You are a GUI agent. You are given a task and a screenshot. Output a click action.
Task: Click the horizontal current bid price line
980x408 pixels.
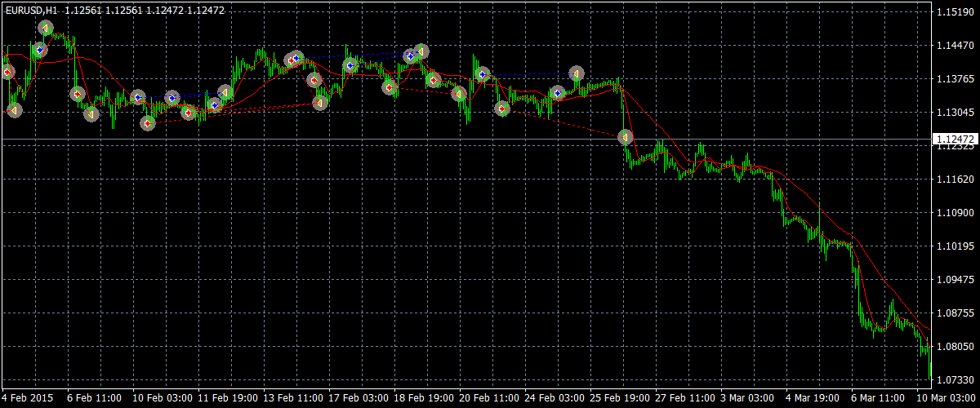465,140
